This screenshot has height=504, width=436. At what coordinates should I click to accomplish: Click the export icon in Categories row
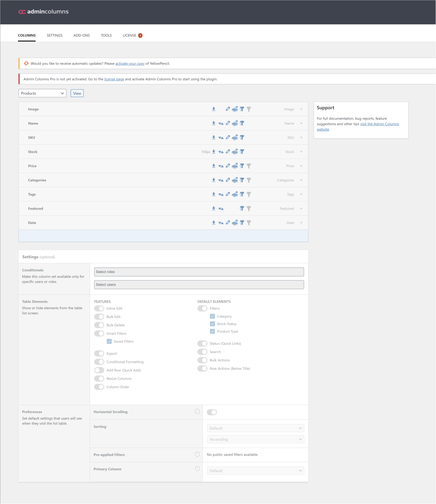pos(214,180)
